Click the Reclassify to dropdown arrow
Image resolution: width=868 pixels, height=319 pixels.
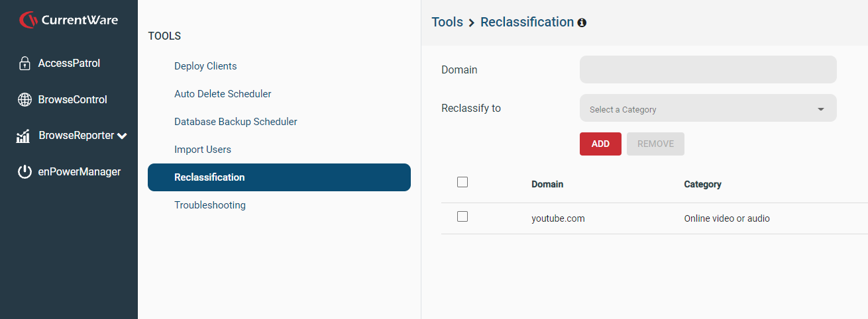[820, 109]
